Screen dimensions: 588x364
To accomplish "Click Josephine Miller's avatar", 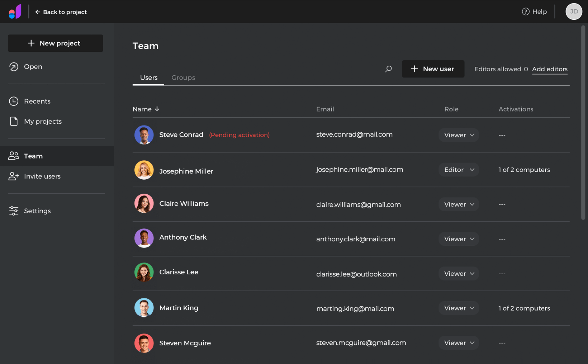I will tap(144, 170).
